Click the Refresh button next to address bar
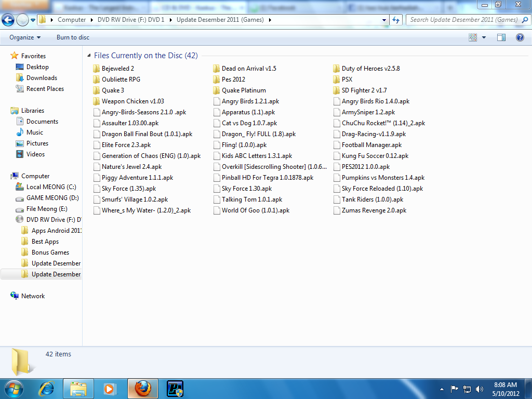The image size is (532, 399). (395, 20)
